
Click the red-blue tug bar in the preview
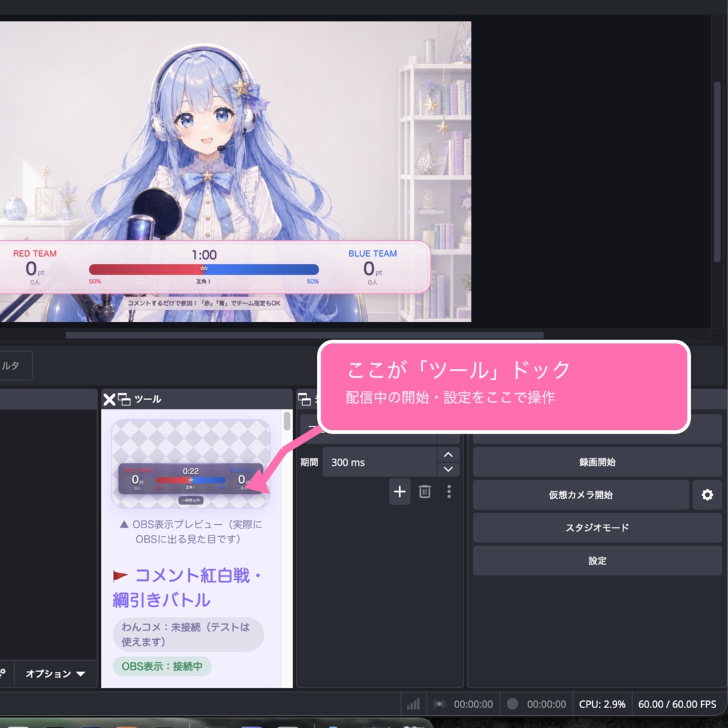(x=204, y=269)
